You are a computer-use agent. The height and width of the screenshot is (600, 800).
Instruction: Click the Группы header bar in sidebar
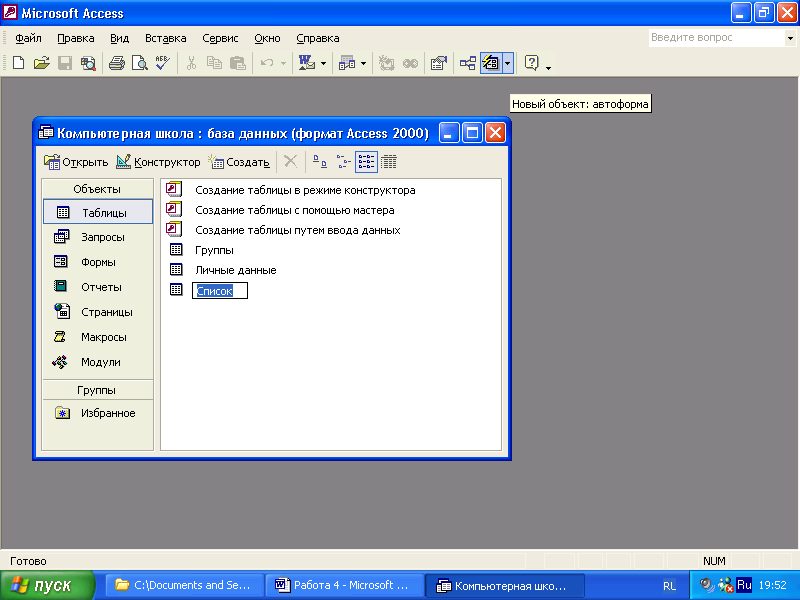coord(97,390)
